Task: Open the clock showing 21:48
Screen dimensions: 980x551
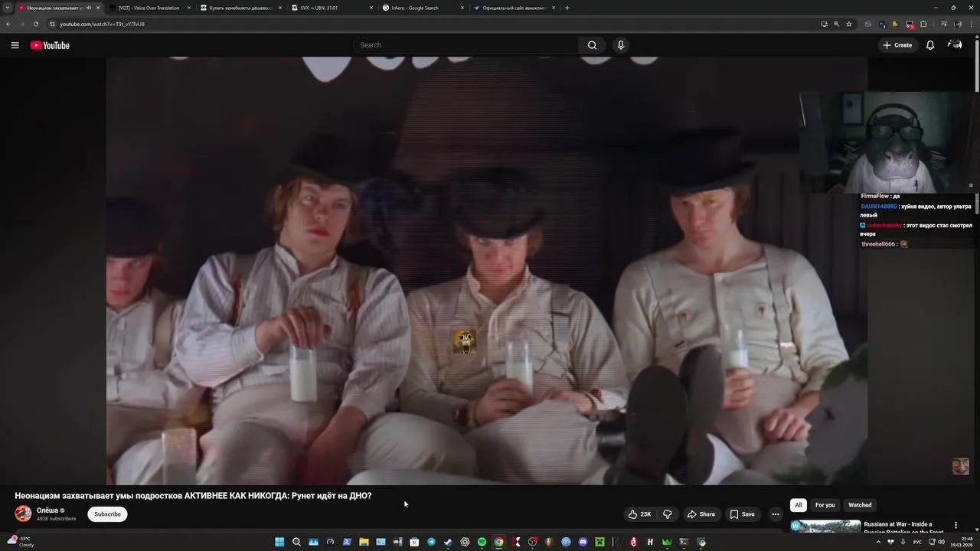Action: (962, 542)
